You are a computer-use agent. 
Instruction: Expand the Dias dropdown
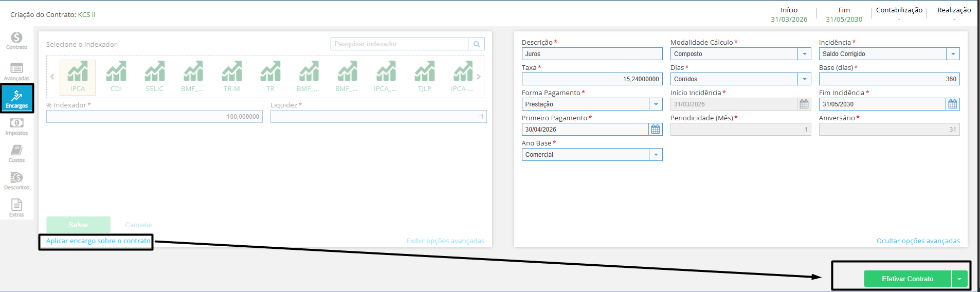(x=805, y=79)
